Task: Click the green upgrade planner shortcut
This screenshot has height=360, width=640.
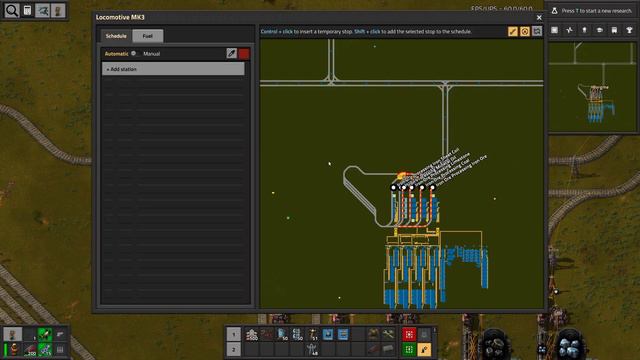Action: pos(409,349)
